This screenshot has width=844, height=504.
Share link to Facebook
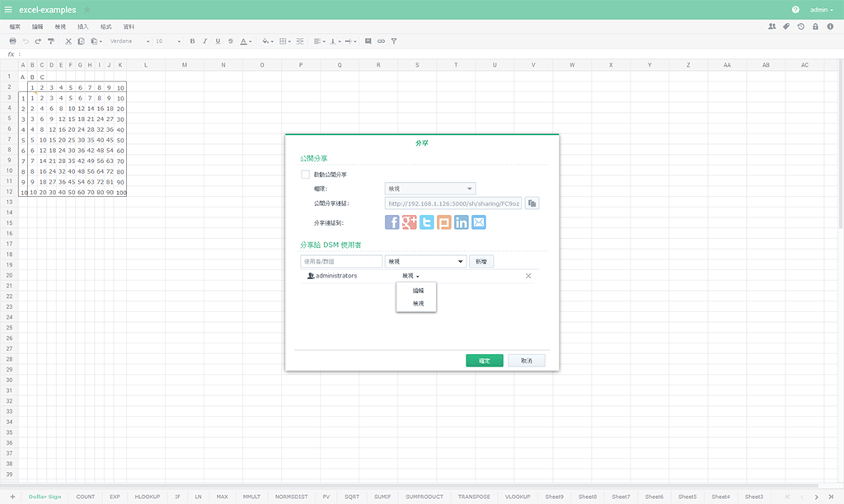tap(392, 222)
